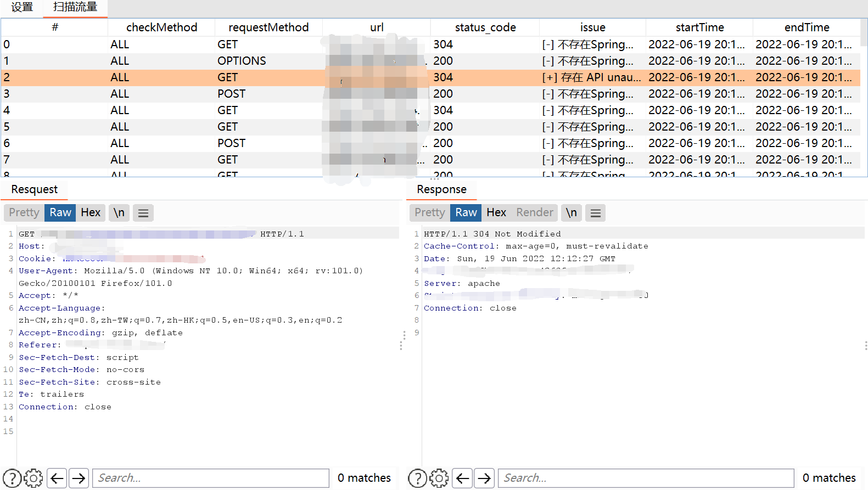The image size is (868, 490).
Task: Sort table by issue column
Action: (x=593, y=27)
